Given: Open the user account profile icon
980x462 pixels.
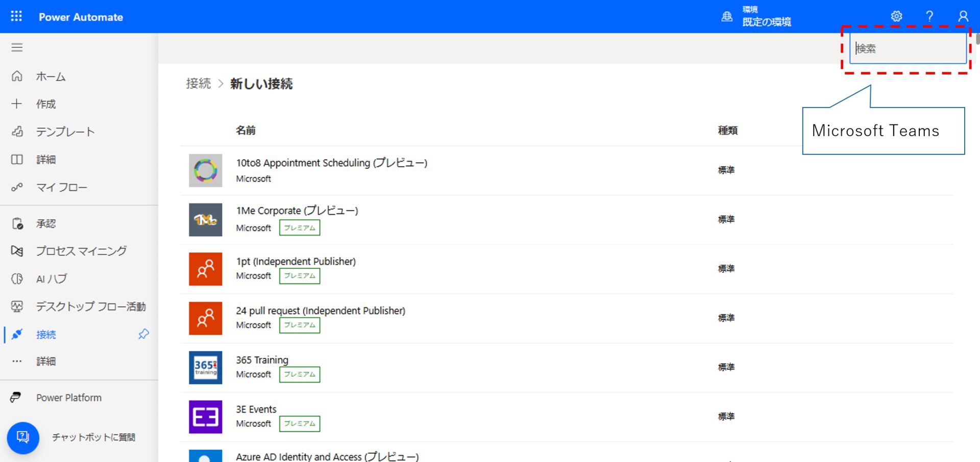Looking at the screenshot, I should pyautogui.click(x=963, y=16).
